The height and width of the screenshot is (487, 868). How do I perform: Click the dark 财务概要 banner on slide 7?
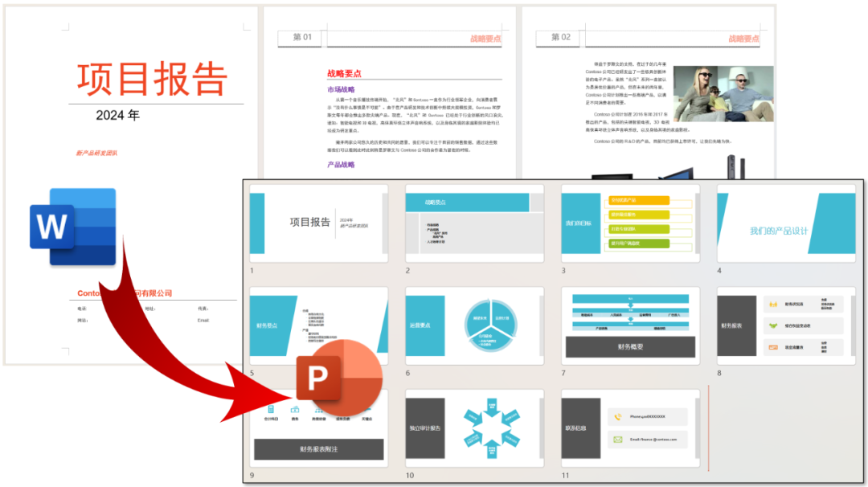tap(631, 347)
